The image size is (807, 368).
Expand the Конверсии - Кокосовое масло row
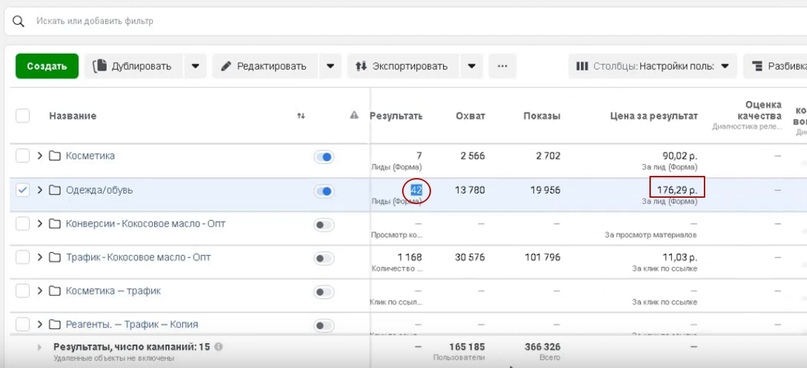click(x=40, y=224)
